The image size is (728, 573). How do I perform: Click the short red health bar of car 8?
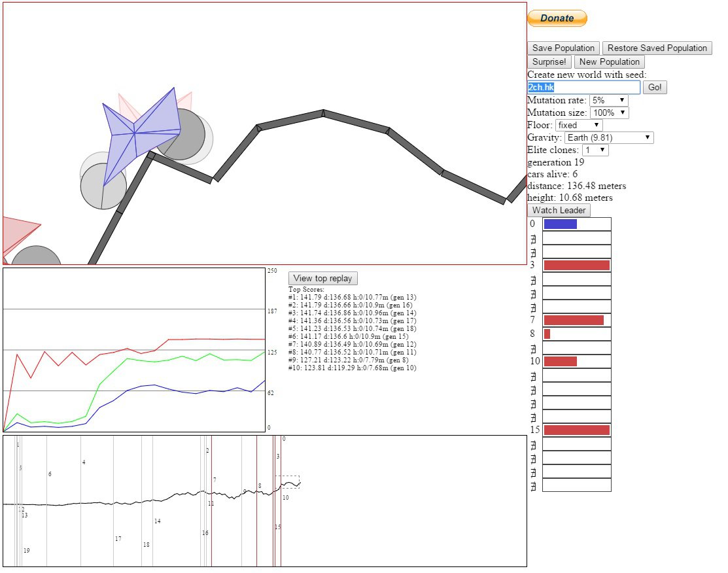[547, 334]
